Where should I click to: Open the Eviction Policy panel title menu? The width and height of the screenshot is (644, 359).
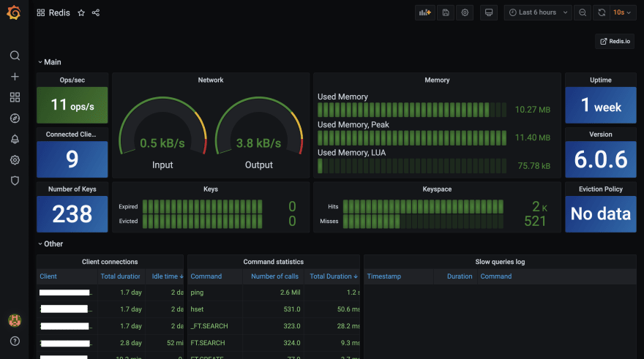coord(601,189)
